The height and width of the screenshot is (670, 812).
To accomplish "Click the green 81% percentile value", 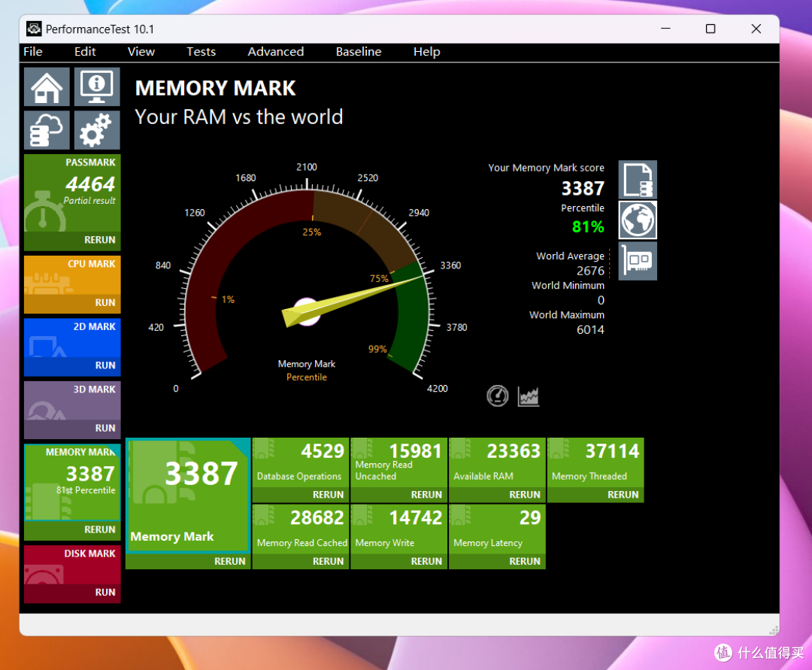I will coord(588,227).
